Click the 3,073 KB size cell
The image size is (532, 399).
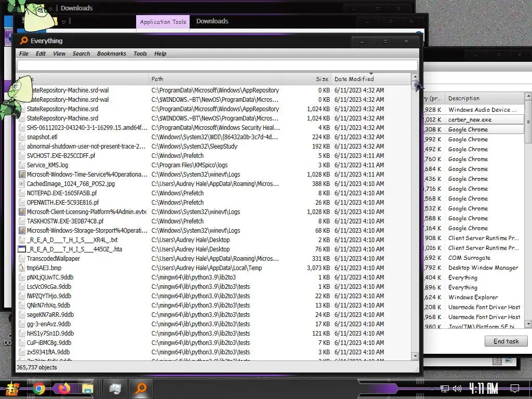point(318,268)
